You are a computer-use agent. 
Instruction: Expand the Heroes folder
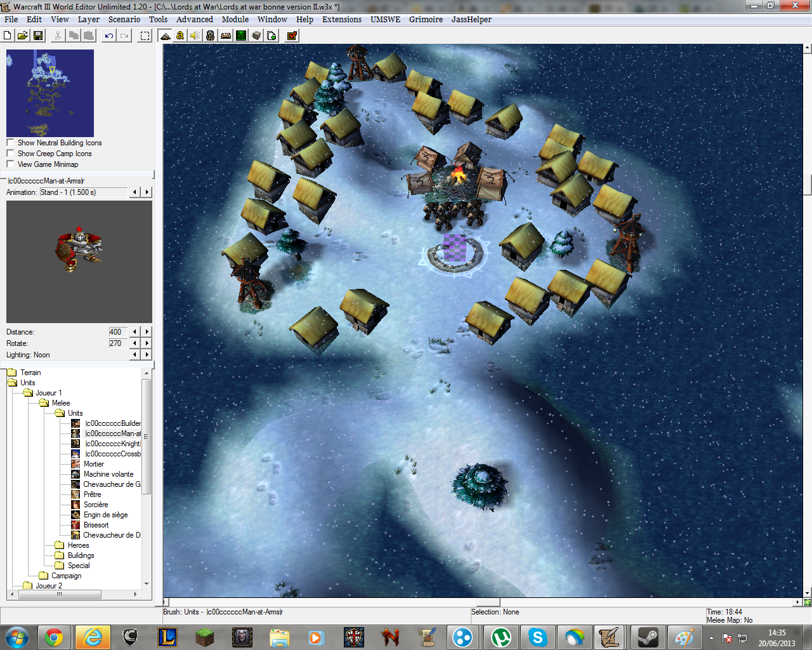[60, 545]
